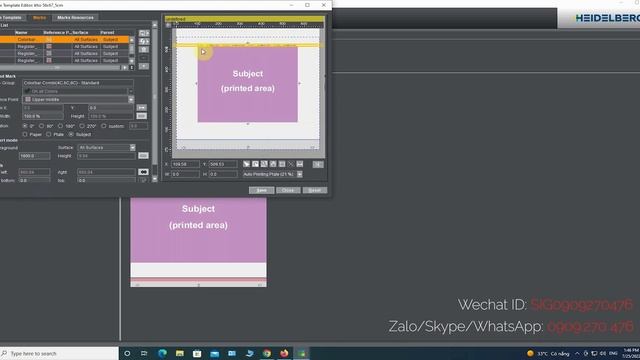Select the arrow pointer tool below the preview
640x360 pixels.
(x=247, y=164)
